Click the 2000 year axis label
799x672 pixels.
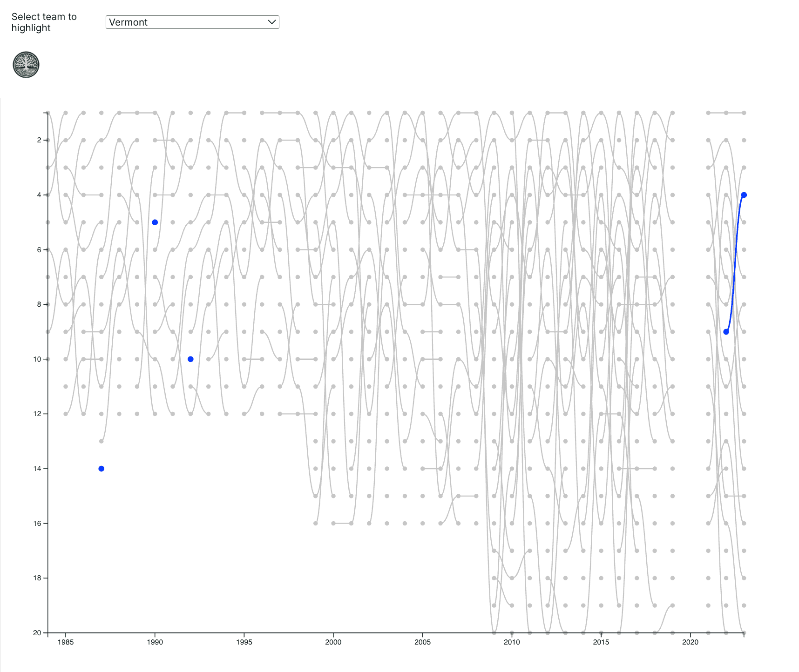(x=333, y=642)
